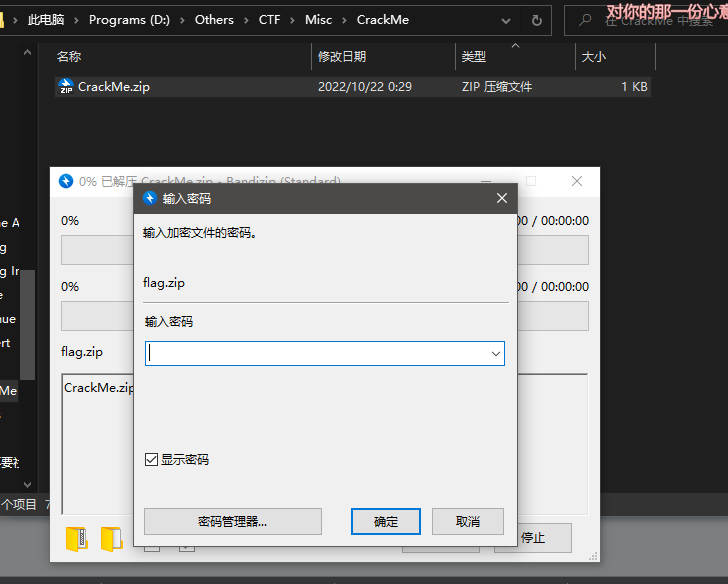The width and height of the screenshot is (728, 584).
Task: Close the Bandizip extraction window
Action: click(577, 181)
